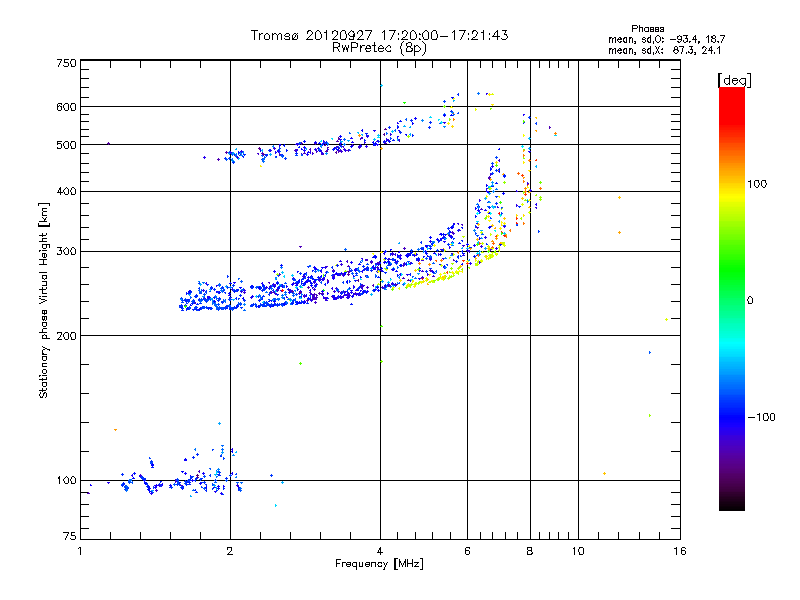Viewport: 800px width, 600px height.
Task: Click the 'RwPretec (8p)' subtitle
Action: 379,48
